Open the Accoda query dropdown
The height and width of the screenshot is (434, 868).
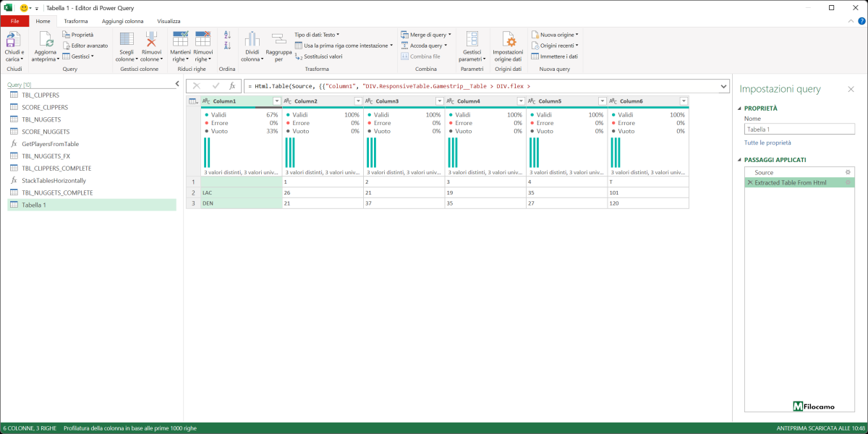[x=424, y=45]
